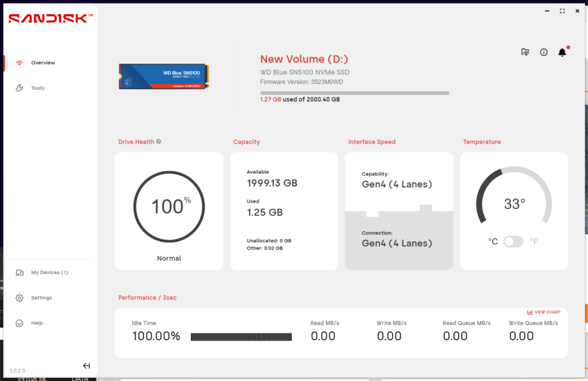588x381 pixels.
Task: Open the Overview eye icon in sidebar
Action: (x=20, y=63)
